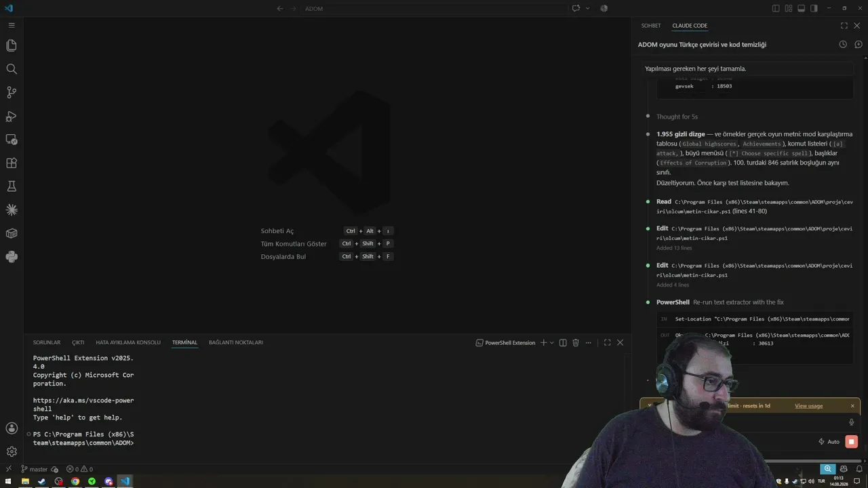Close the terminal panel
The width and height of the screenshot is (868, 488).
620,343
